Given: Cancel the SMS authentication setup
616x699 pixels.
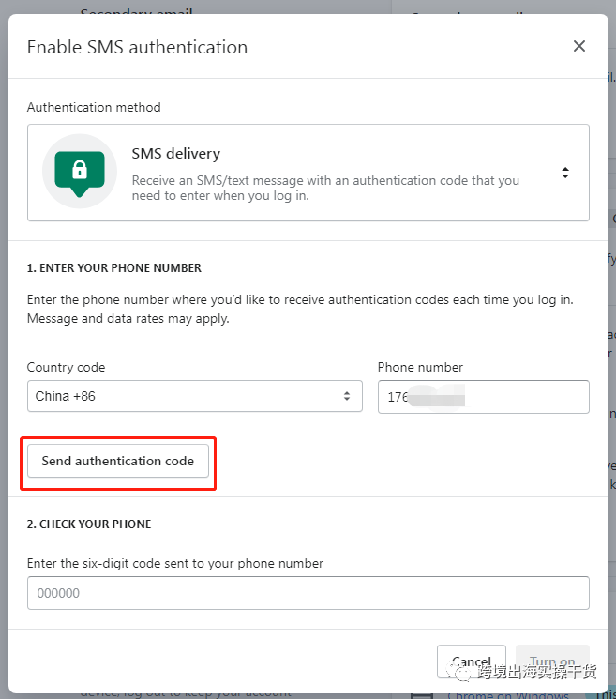Looking at the screenshot, I should pos(472,661).
